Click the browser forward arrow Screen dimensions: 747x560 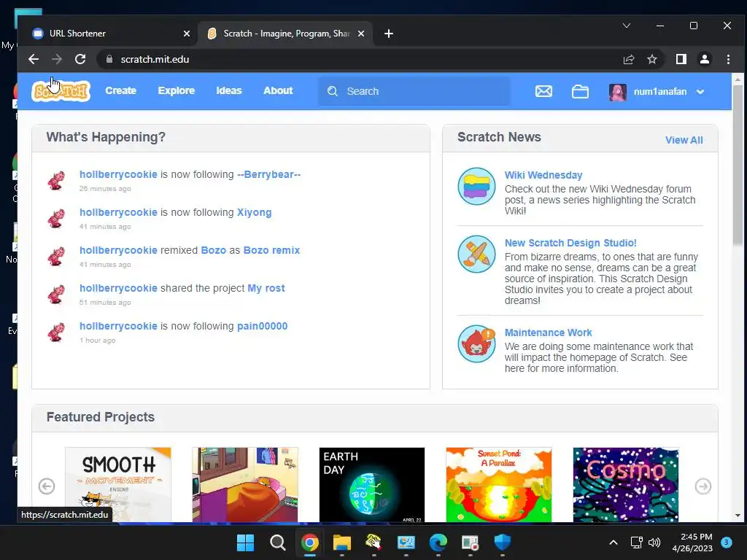coord(57,59)
